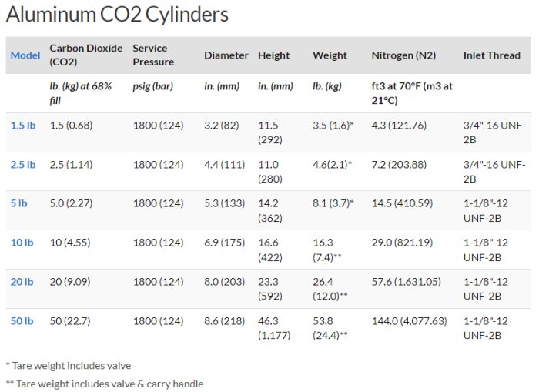Open the 20 lb model link
This screenshot has width=539, height=392.
pyautogui.click(x=22, y=282)
